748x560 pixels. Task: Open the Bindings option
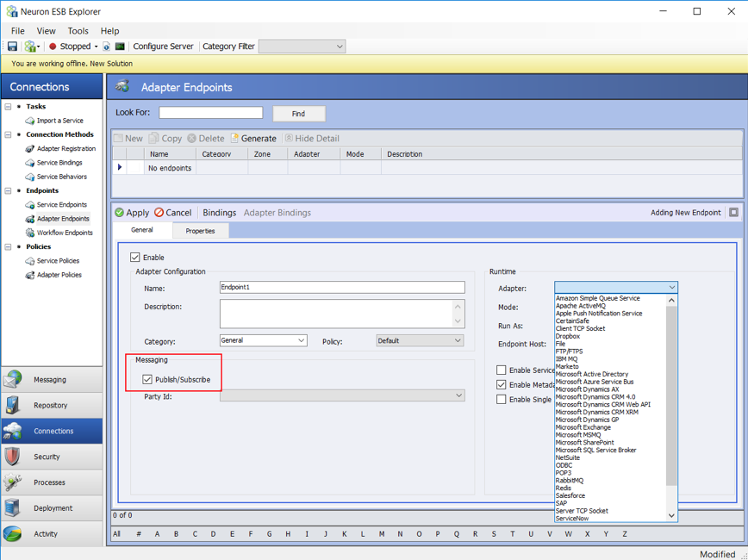220,213
